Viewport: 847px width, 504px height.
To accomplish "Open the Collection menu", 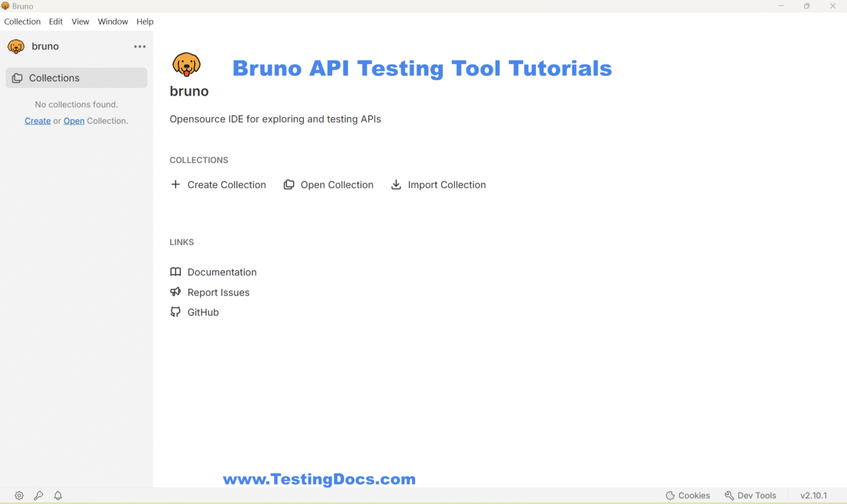I will coord(22,22).
